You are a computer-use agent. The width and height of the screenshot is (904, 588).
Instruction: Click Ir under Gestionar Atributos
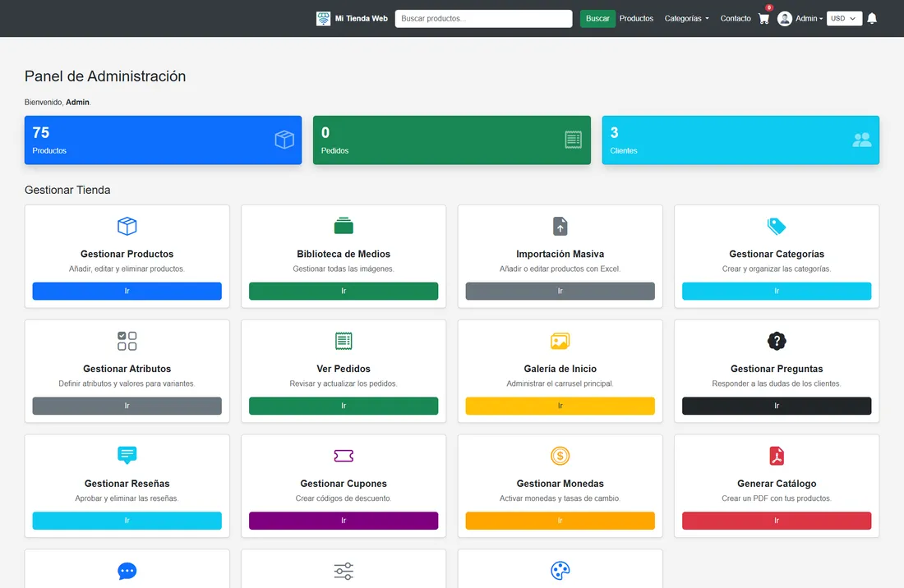[x=127, y=406]
